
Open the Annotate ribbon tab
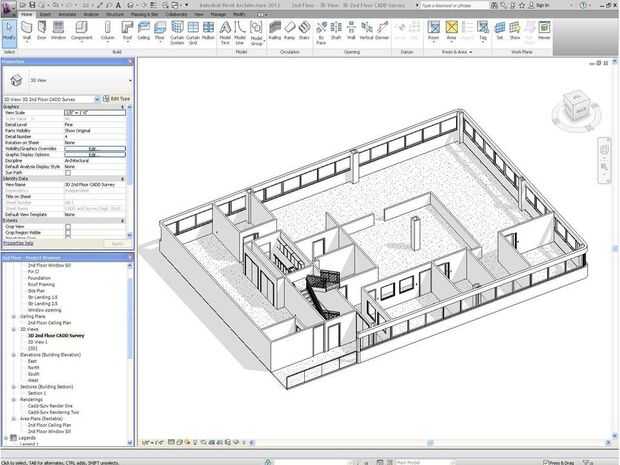67,14
